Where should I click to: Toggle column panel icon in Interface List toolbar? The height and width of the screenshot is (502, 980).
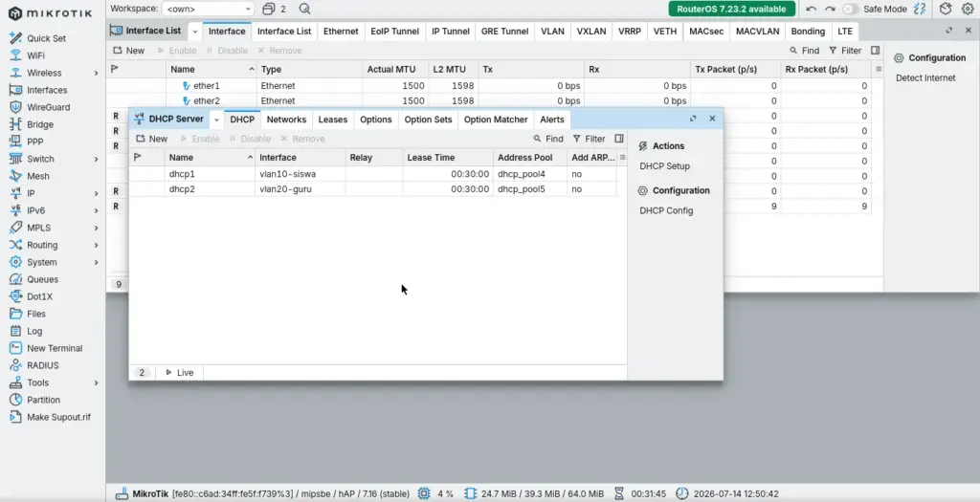875,50
